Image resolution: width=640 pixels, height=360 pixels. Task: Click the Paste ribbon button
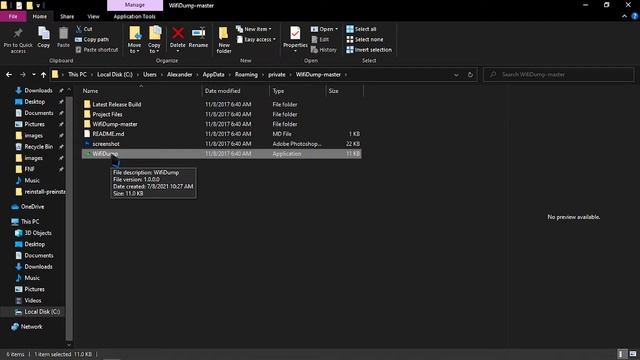coord(63,38)
